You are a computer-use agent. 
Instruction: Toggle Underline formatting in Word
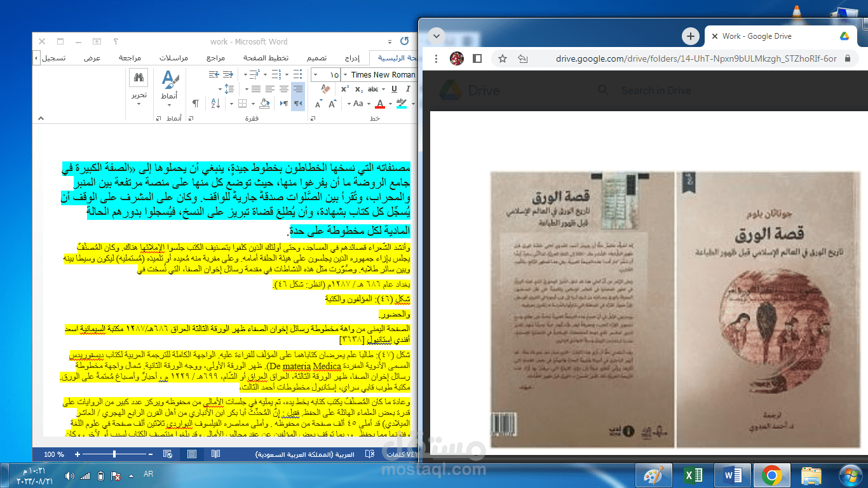[395, 89]
